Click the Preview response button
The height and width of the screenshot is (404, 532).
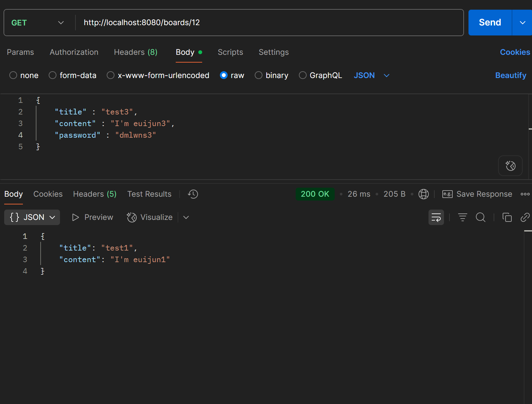[93, 217]
